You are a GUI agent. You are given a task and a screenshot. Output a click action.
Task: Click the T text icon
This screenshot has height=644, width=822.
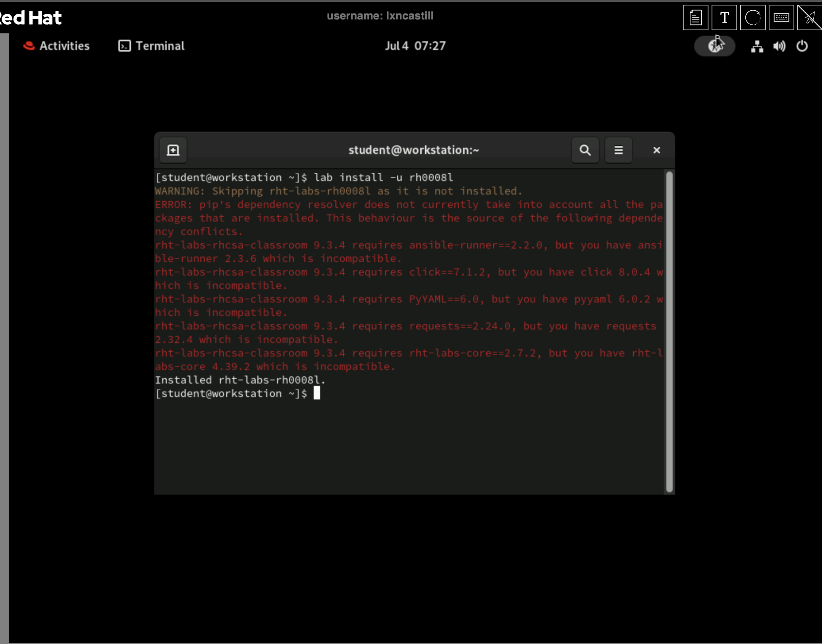(x=724, y=17)
